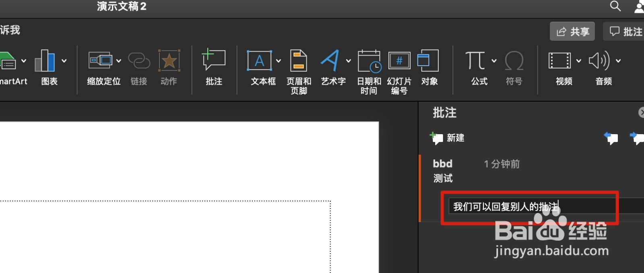Open the 文本框 dropdown arrow

[279, 61]
